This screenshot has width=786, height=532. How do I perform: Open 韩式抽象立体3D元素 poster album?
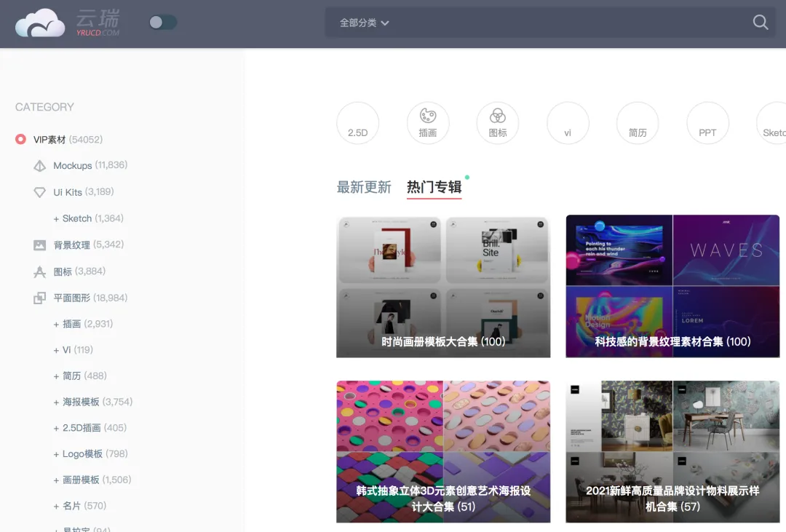443,452
